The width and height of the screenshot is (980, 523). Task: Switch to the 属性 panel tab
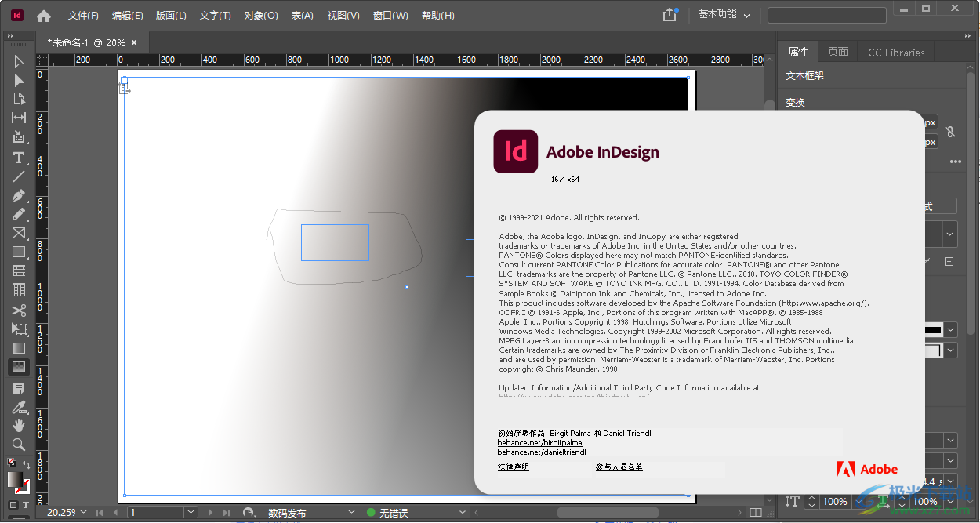click(798, 52)
